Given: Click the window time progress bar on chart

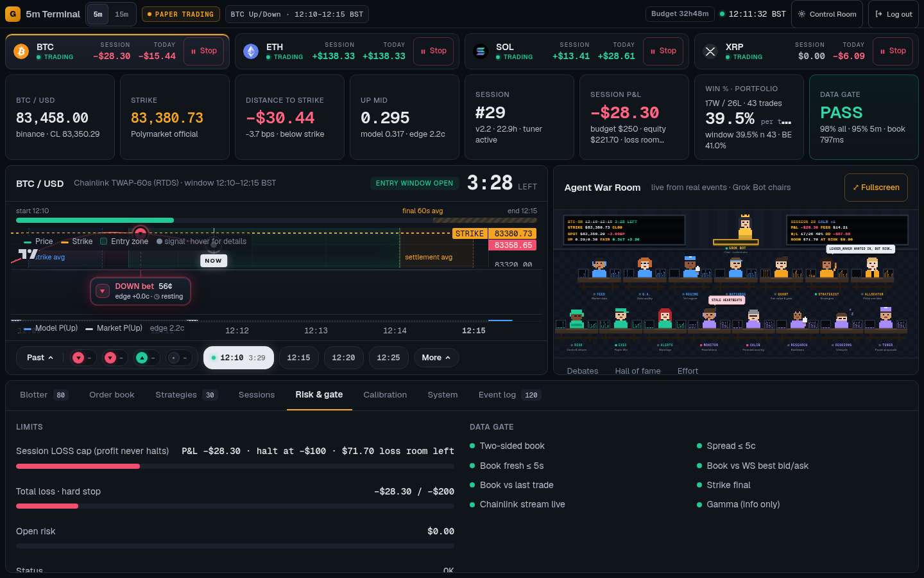Looking at the screenshot, I should tap(277, 220).
